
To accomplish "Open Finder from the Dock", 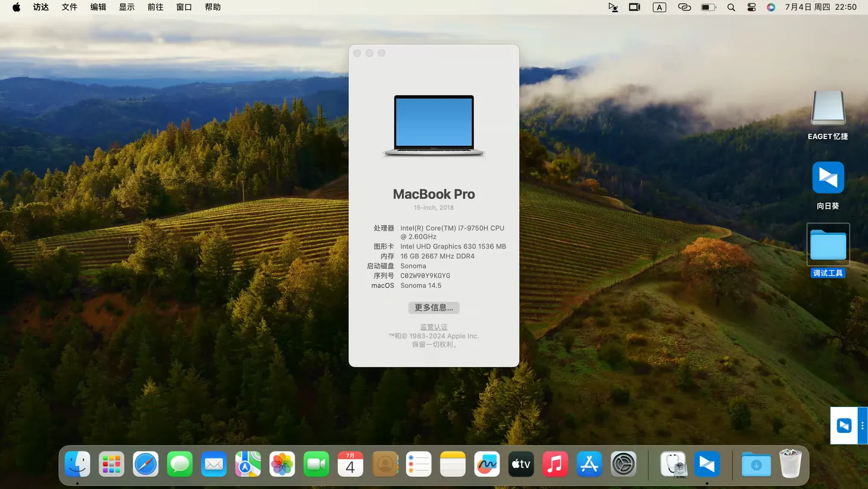I will 77,464.
